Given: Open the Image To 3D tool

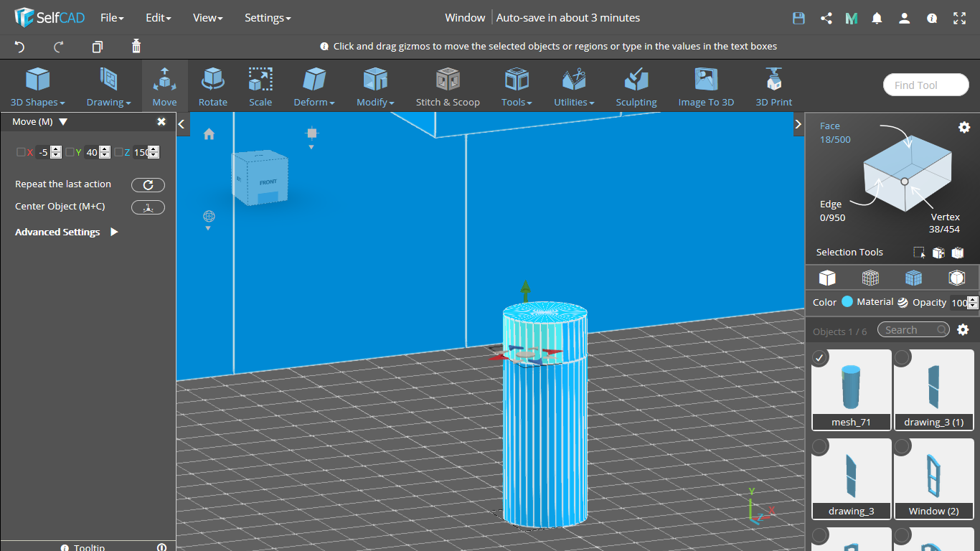Looking at the screenshot, I should click(x=706, y=86).
